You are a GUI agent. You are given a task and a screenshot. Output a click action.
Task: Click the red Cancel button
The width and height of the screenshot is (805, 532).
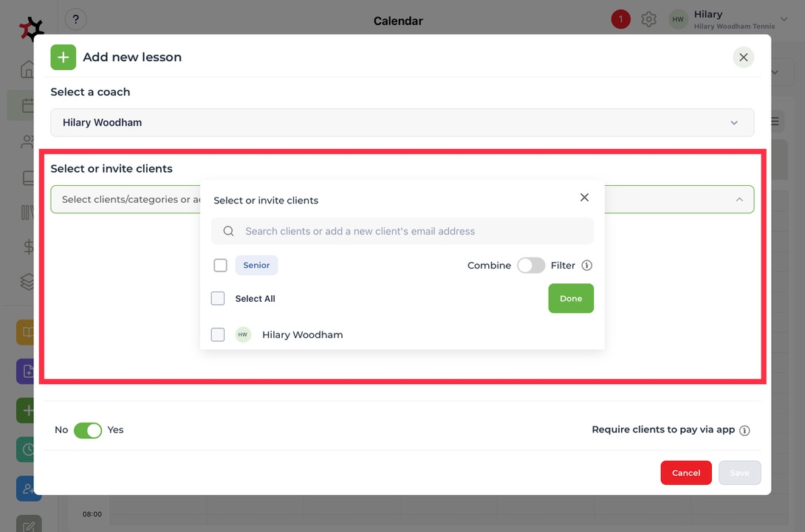click(685, 473)
